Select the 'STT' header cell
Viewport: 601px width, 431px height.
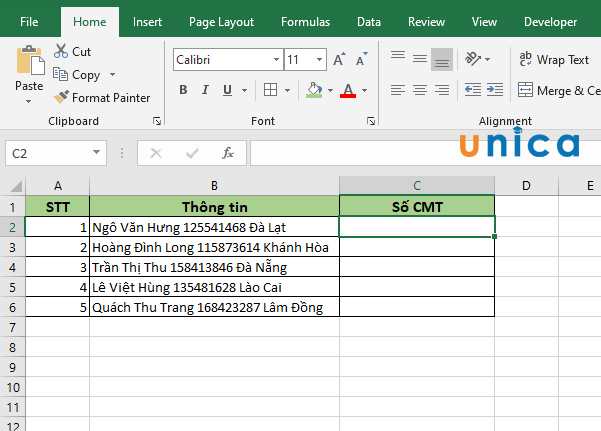point(57,207)
